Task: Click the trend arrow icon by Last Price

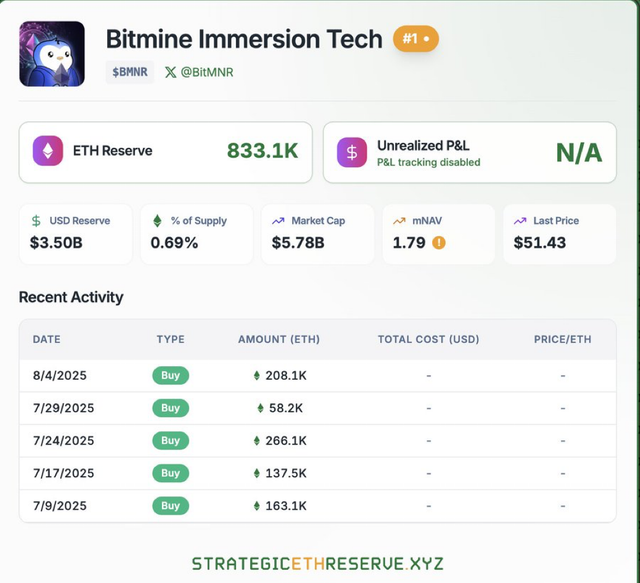Action: coord(520,221)
